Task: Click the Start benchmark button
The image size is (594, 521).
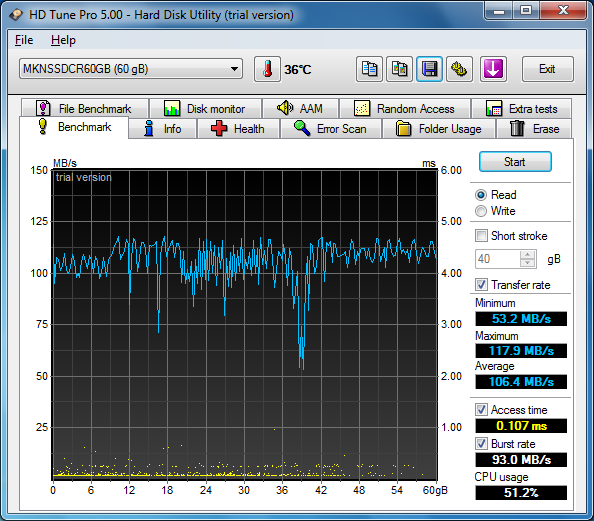Action: (515, 162)
